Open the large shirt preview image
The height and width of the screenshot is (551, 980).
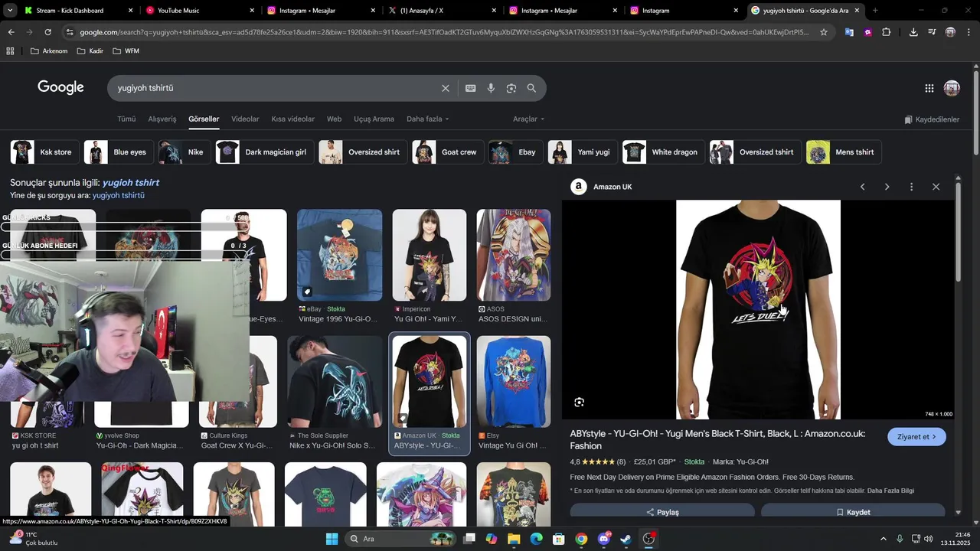[x=758, y=310]
